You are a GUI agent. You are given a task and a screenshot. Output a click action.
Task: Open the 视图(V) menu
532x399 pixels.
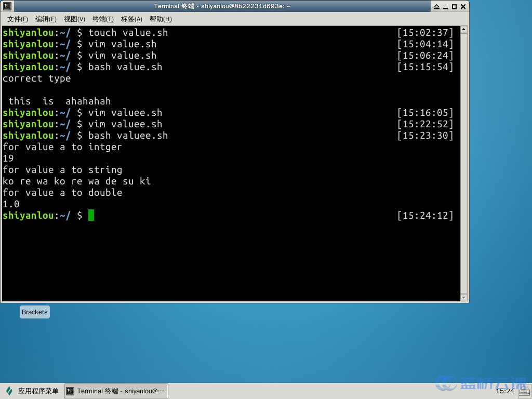[x=74, y=19]
